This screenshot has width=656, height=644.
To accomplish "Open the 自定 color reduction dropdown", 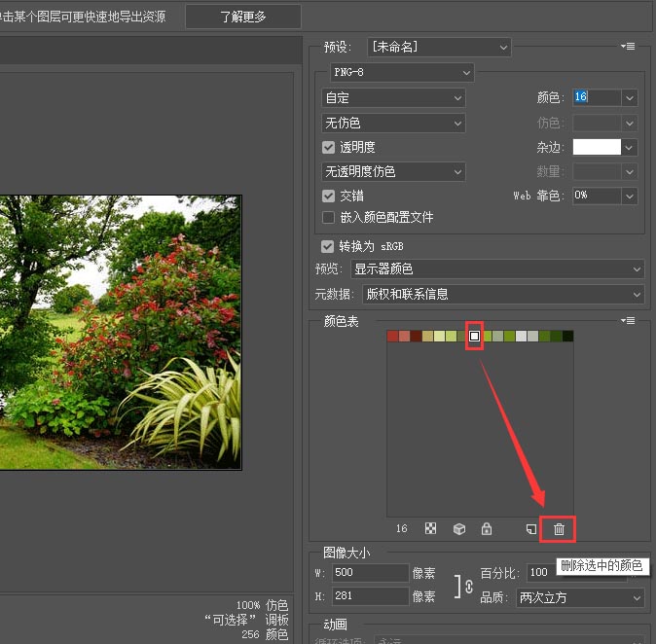I will pos(393,98).
